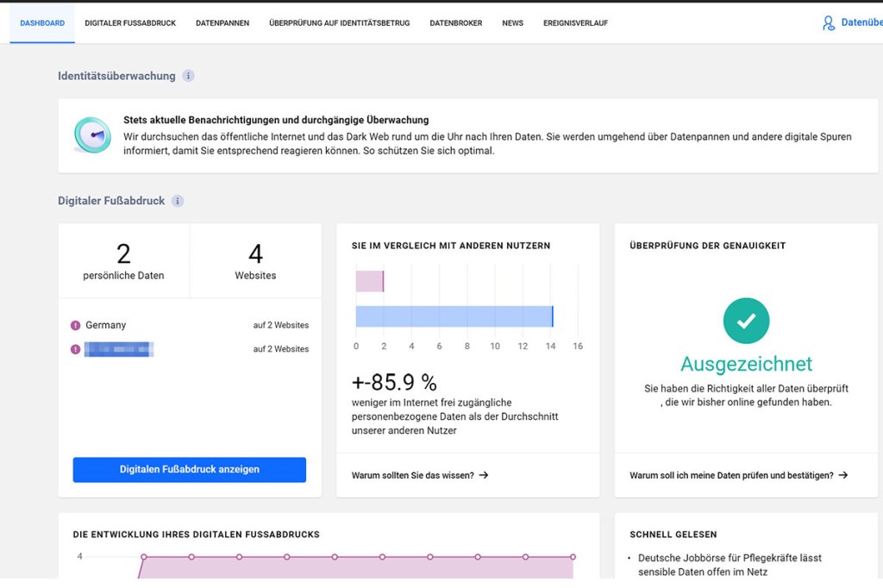Click info icon next to Identitätsüberwachung

coord(189,76)
